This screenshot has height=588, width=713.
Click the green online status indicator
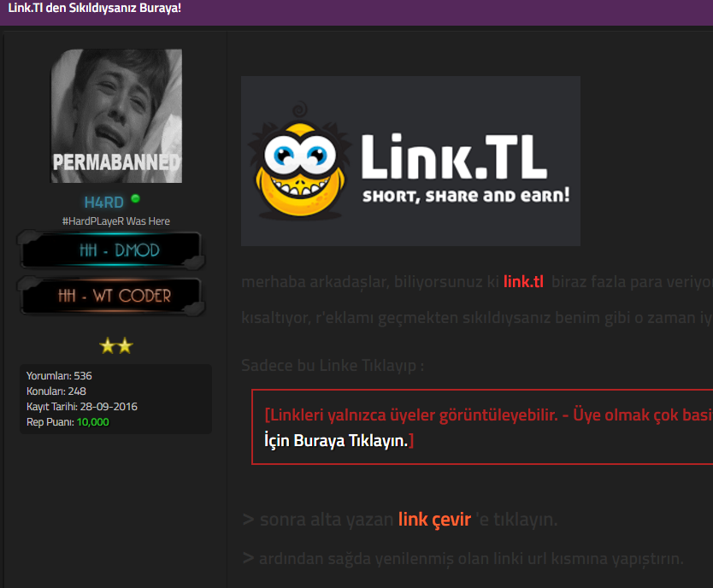click(136, 198)
